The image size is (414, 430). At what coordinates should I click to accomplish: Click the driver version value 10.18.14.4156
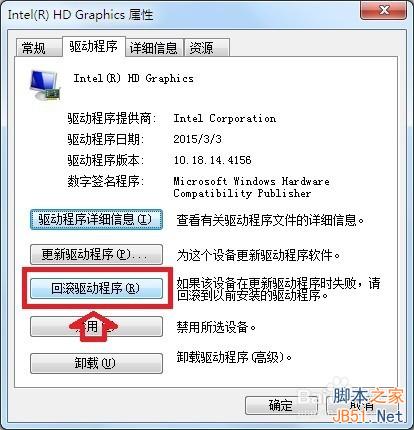point(212,160)
